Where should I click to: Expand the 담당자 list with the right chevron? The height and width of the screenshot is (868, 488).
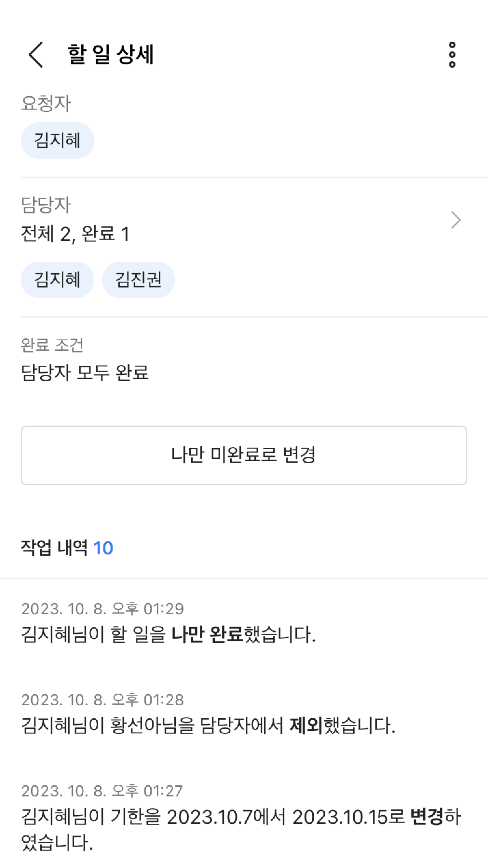456,220
